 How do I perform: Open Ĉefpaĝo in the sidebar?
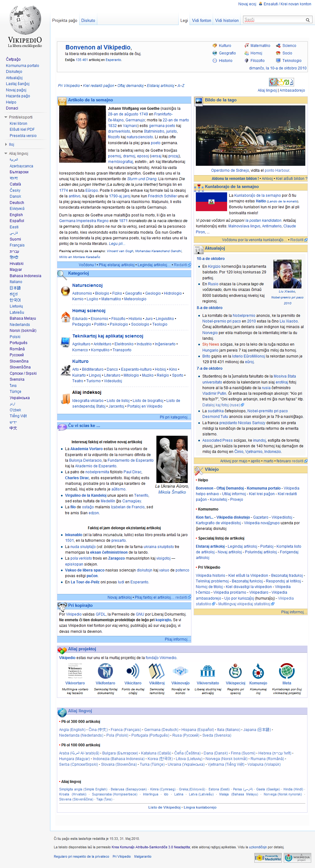click(13, 59)
